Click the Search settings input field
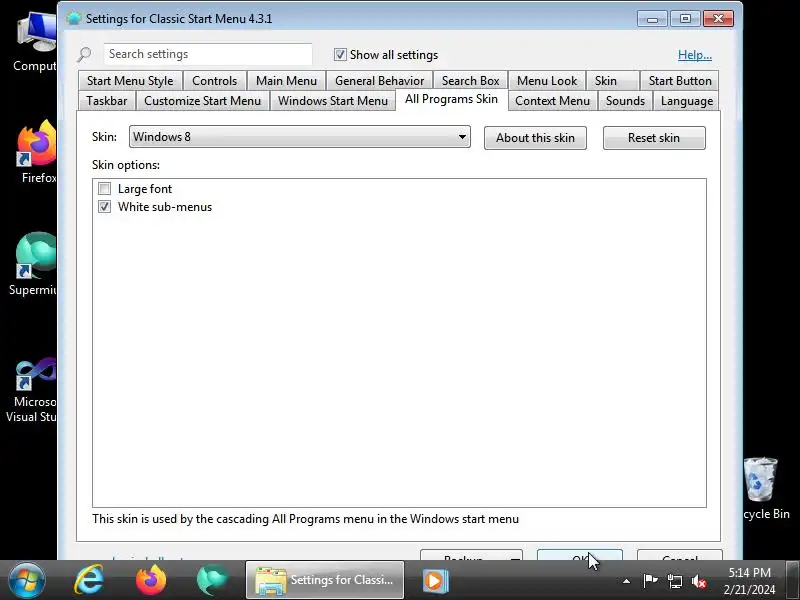The height and width of the screenshot is (600, 800). click(x=208, y=54)
